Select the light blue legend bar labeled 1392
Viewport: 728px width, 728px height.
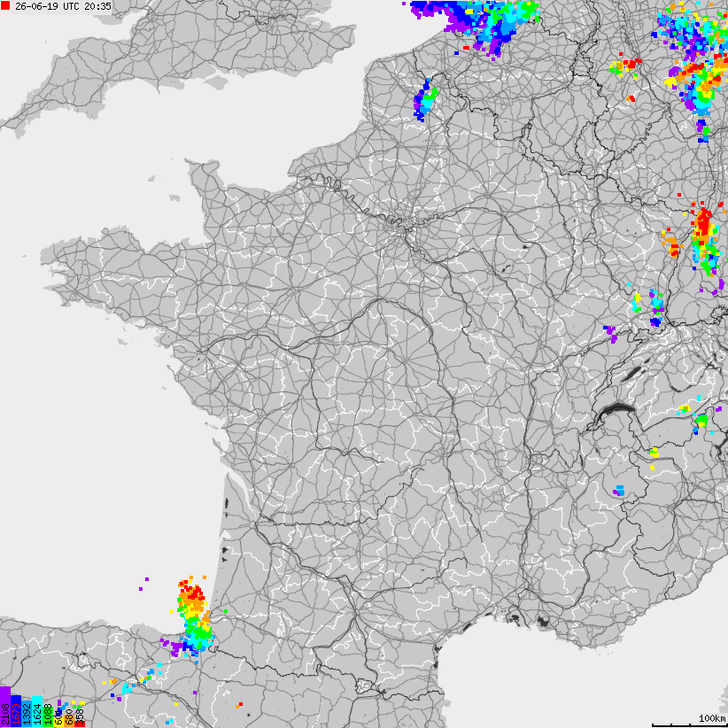tap(27, 714)
